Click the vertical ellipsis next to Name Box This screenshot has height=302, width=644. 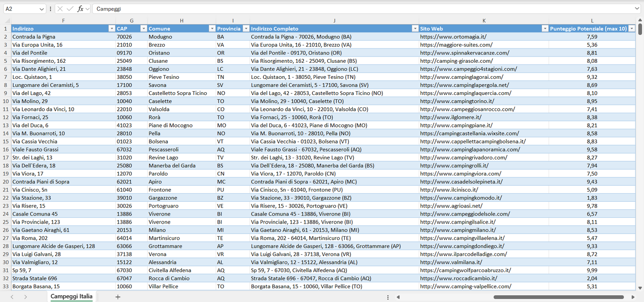tap(50, 8)
